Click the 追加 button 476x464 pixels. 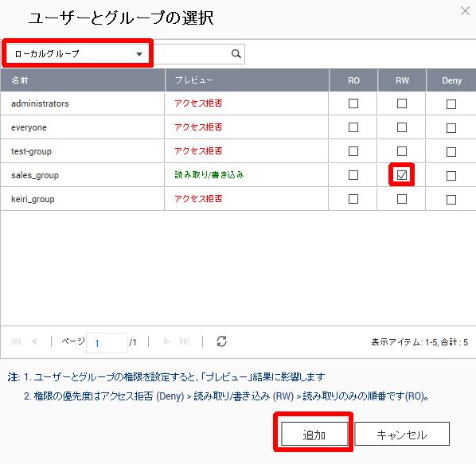pyautogui.click(x=314, y=434)
